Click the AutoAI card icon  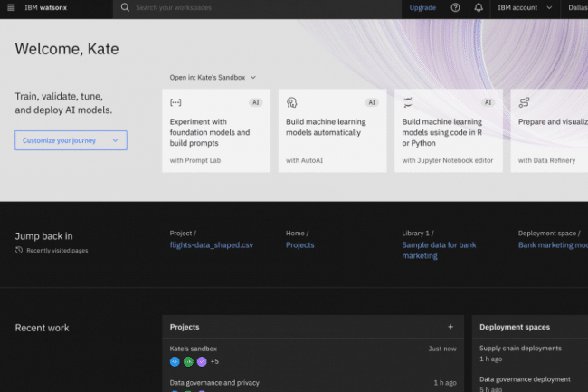[x=291, y=102]
